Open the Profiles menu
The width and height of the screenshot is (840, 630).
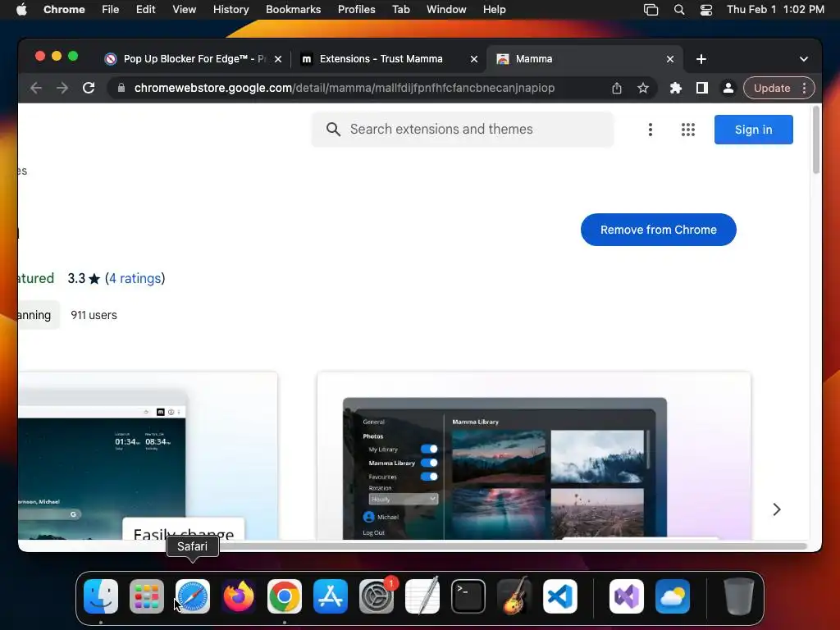pyautogui.click(x=356, y=10)
